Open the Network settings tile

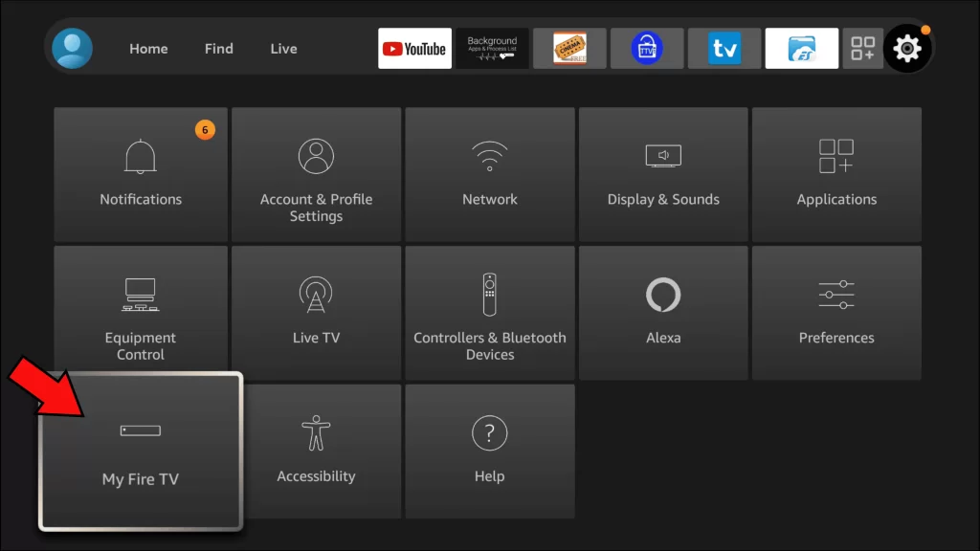click(490, 174)
